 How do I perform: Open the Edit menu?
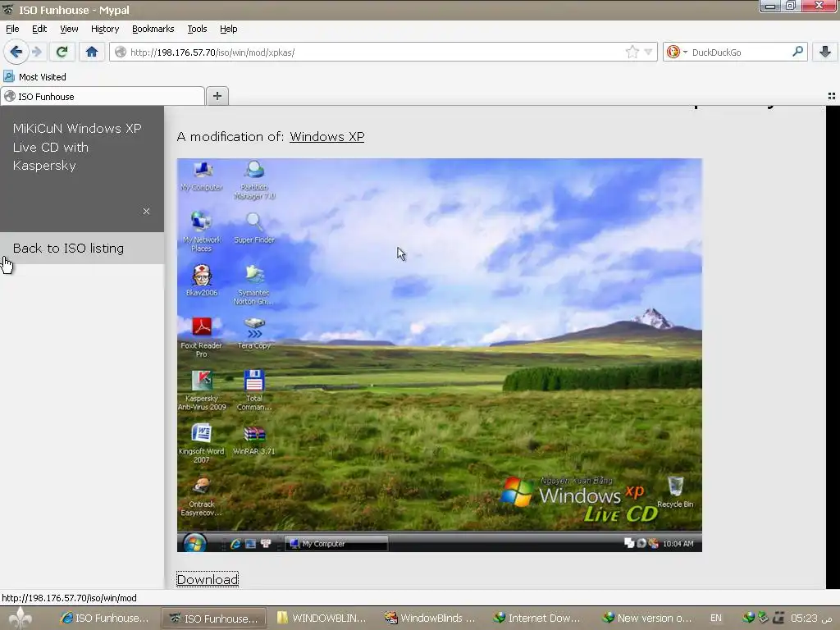[39, 29]
